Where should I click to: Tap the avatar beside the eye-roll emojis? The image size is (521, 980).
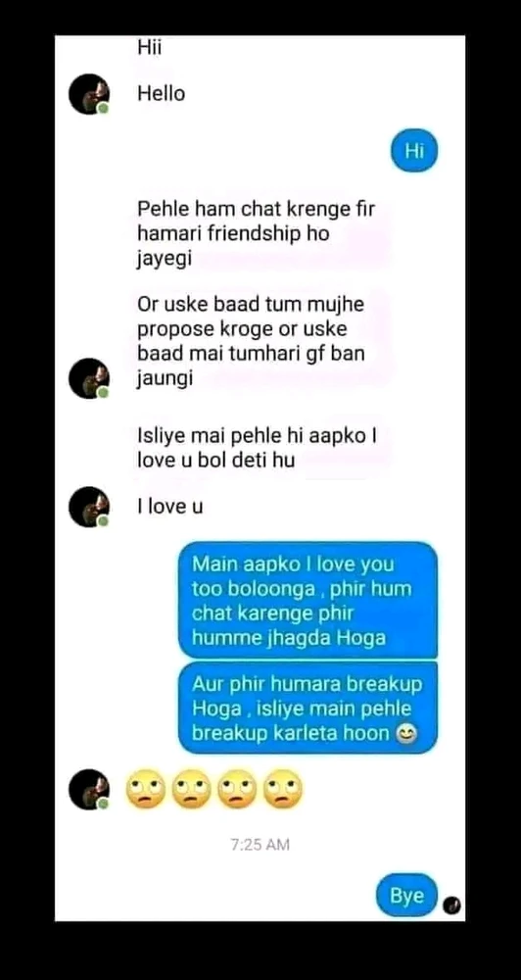(89, 790)
